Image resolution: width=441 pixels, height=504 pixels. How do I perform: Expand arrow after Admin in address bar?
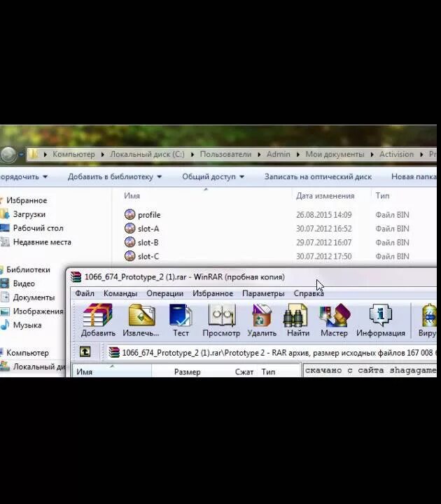tap(297, 155)
